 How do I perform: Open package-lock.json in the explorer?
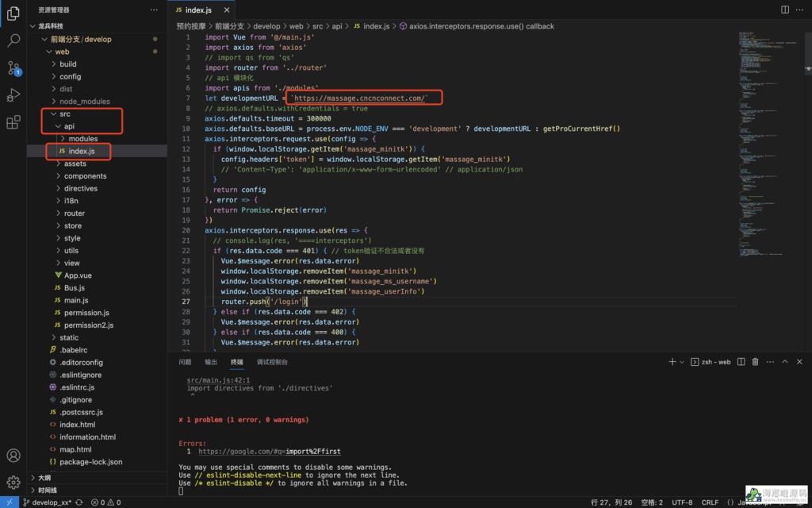point(90,462)
